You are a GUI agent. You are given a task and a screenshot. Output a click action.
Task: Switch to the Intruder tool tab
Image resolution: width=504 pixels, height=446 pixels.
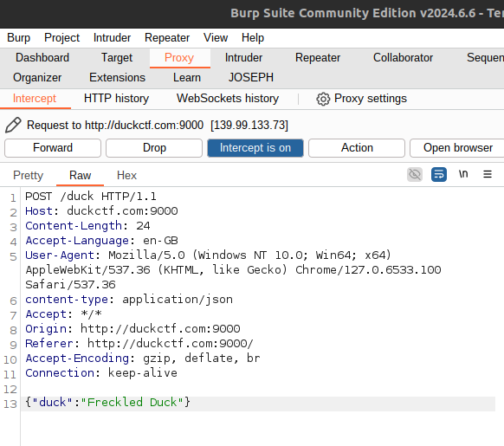243,58
